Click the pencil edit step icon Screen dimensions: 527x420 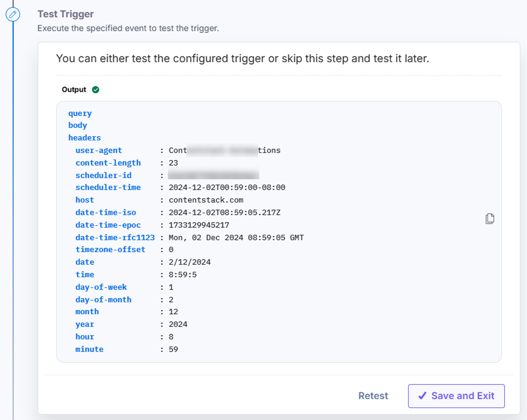pyautogui.click(x=13, y=14)
